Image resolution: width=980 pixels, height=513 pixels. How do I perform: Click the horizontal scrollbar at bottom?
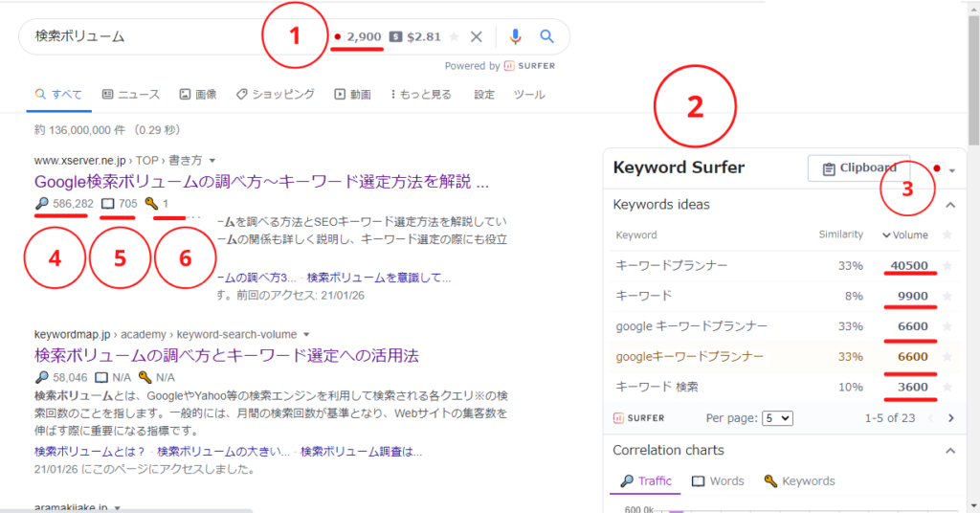125,510
